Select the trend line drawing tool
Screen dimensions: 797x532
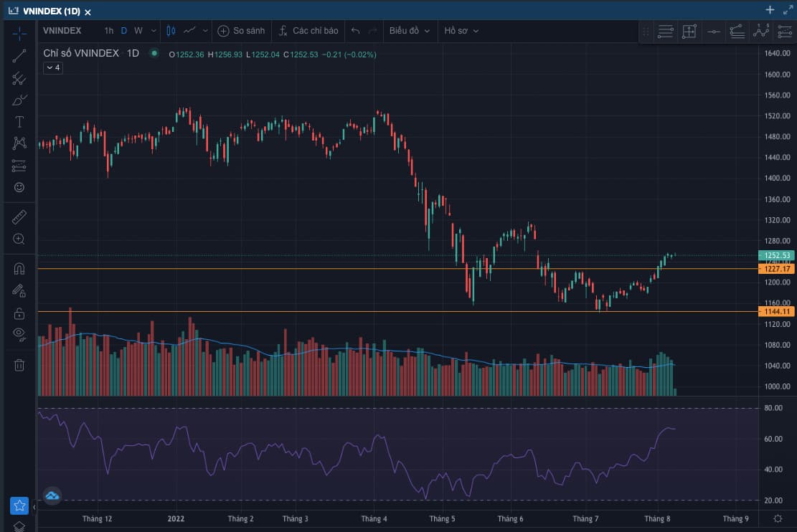[19, 56]
